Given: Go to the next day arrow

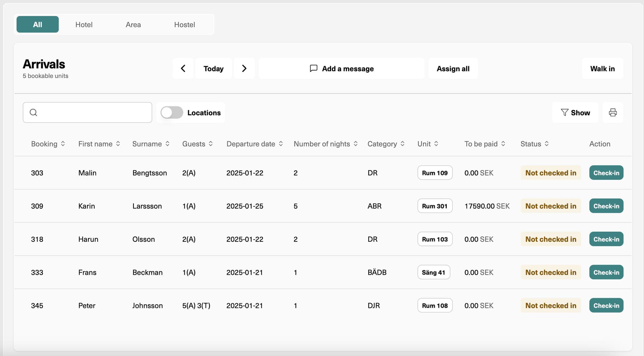Looking at the screenshot, I should point(244,69).
